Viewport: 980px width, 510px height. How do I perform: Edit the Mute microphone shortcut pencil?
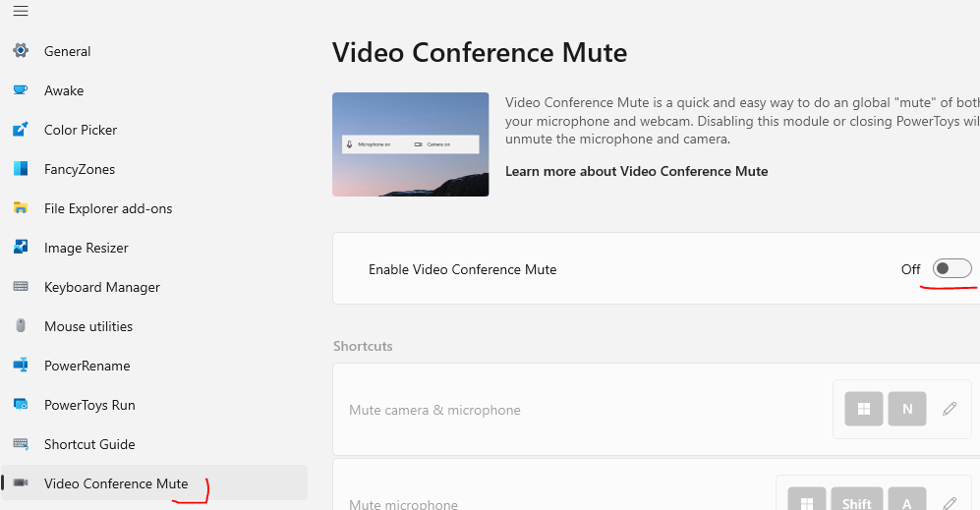(950, 503)
